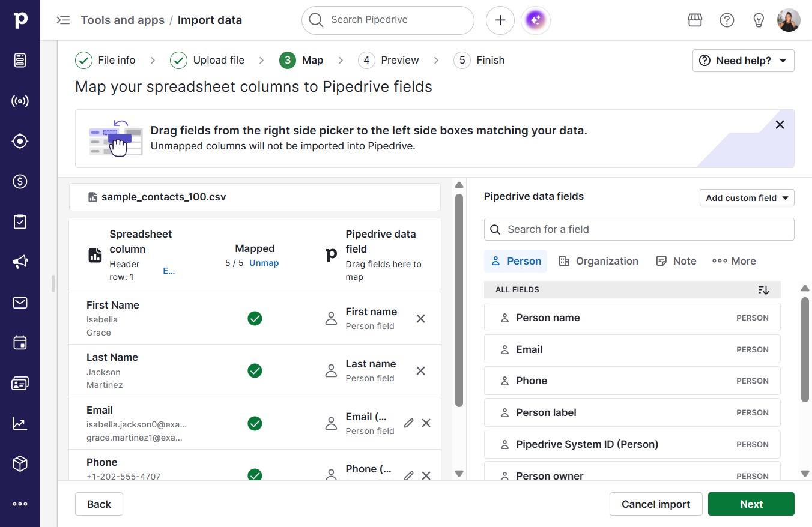The height and width of the screenshot is (527, 812).
Task: Switch to the Note fields tab
Action: [x=676, y=261]
